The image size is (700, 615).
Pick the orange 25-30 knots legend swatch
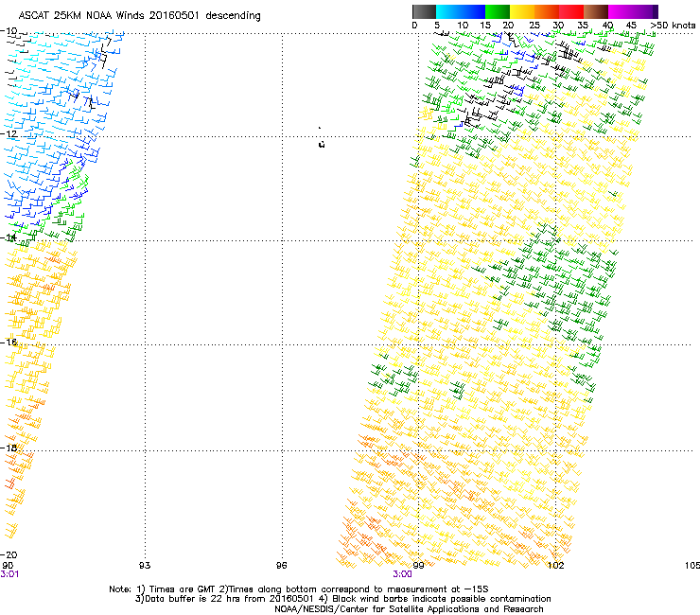point(547,11)
